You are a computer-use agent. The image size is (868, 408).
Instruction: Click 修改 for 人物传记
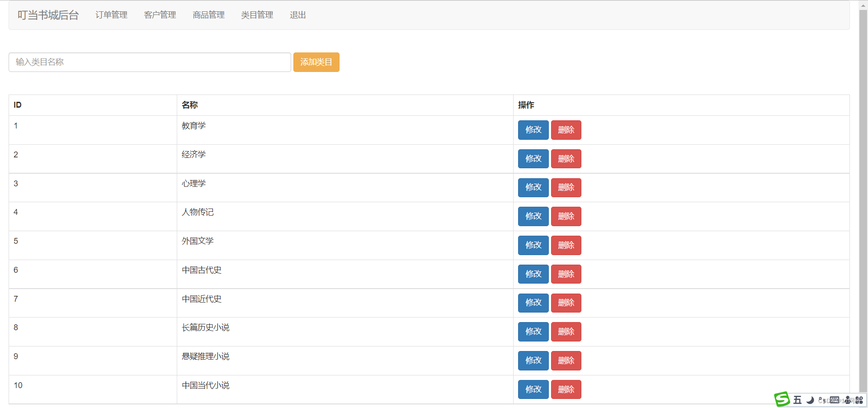tap(533, 216)
